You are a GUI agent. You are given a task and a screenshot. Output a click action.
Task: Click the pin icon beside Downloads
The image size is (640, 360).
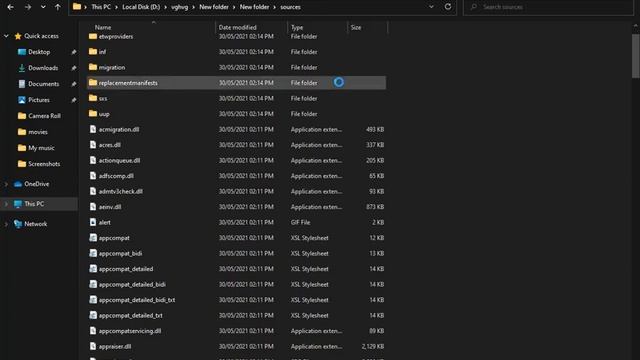[73, 68]
